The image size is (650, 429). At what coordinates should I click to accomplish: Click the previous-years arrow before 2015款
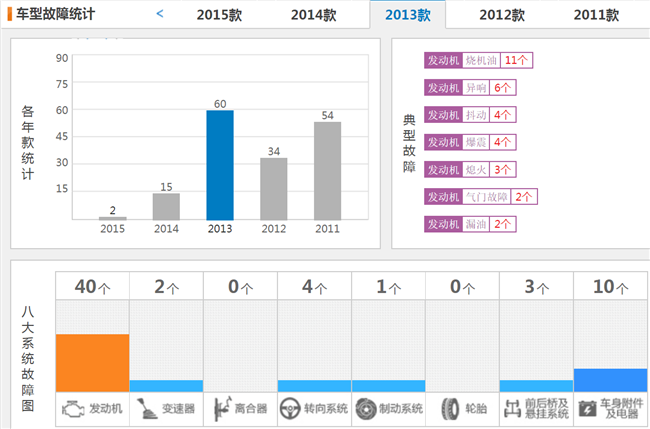(x=160, y=14)
